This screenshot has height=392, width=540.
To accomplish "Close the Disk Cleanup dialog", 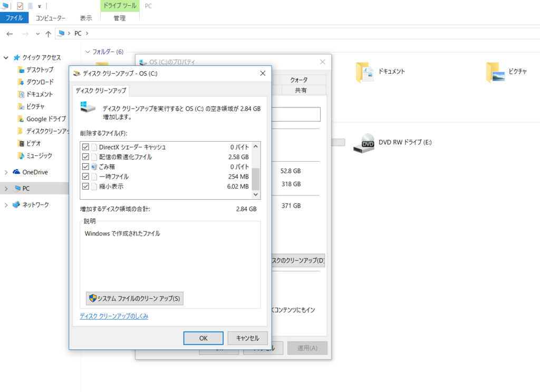I will coord(263,73).
